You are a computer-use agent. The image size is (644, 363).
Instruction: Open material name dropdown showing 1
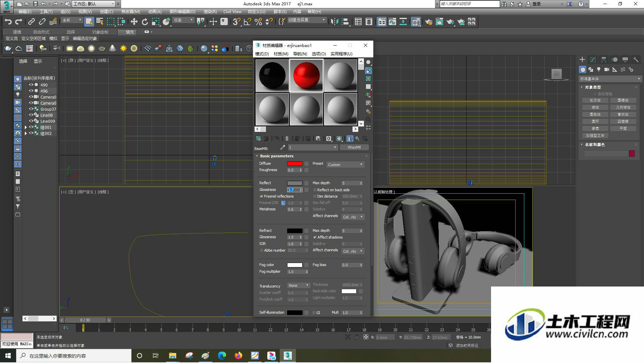pos(313,147)
